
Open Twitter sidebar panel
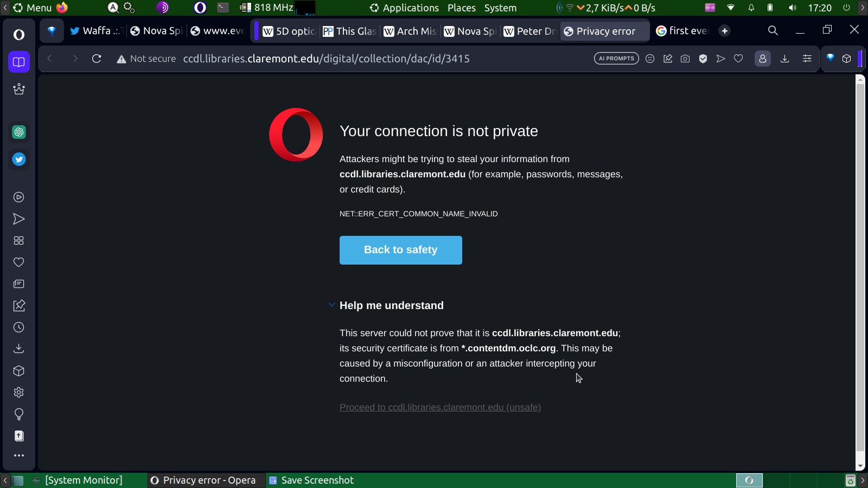19,159
